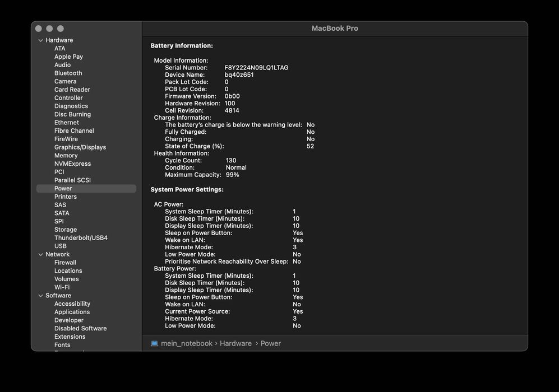Open Fibre Channel entry
The width and height of the screenshot is (559, 392).
click(x=74, y=130)
